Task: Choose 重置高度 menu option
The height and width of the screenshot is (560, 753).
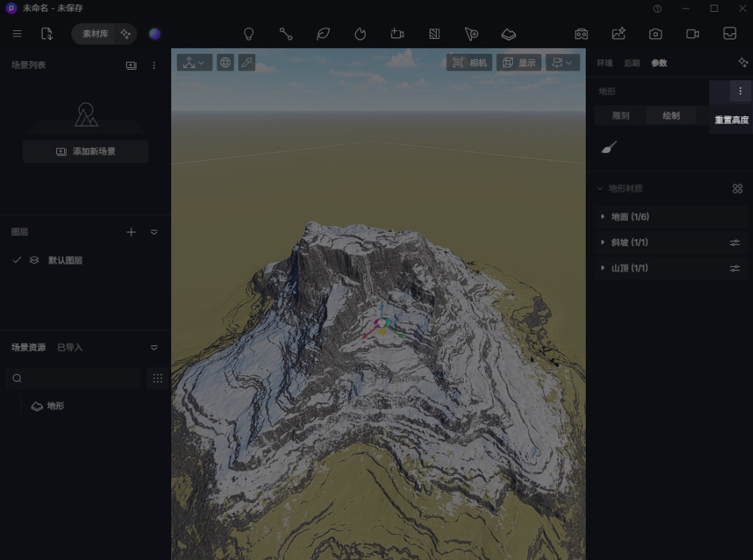Action: (732, 120)
